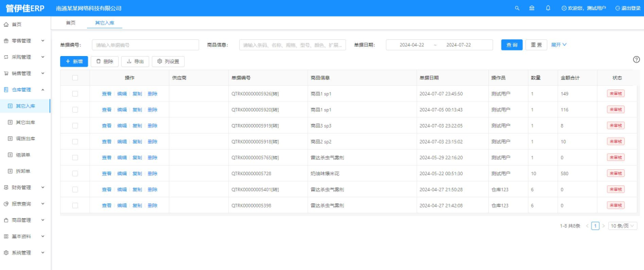Click the 新增 button
The image size is (644, 270).
tap(74, 61)
